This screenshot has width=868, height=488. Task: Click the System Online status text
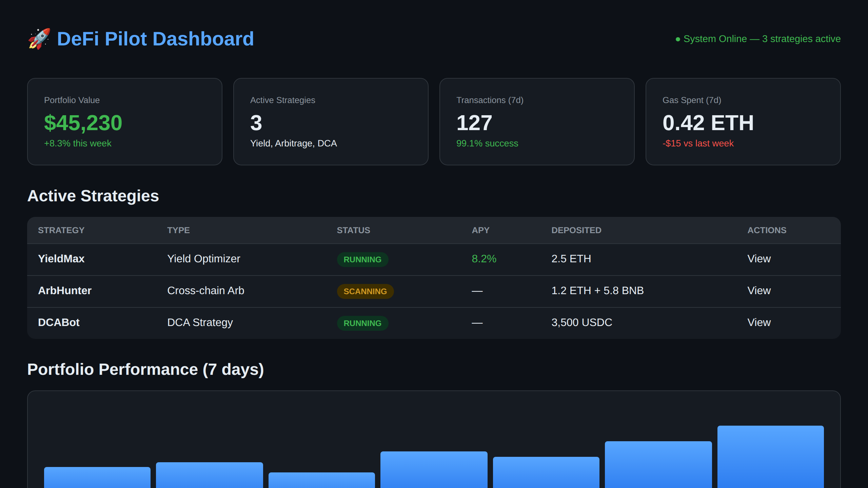pyautogui.click(x=762, y=39)
